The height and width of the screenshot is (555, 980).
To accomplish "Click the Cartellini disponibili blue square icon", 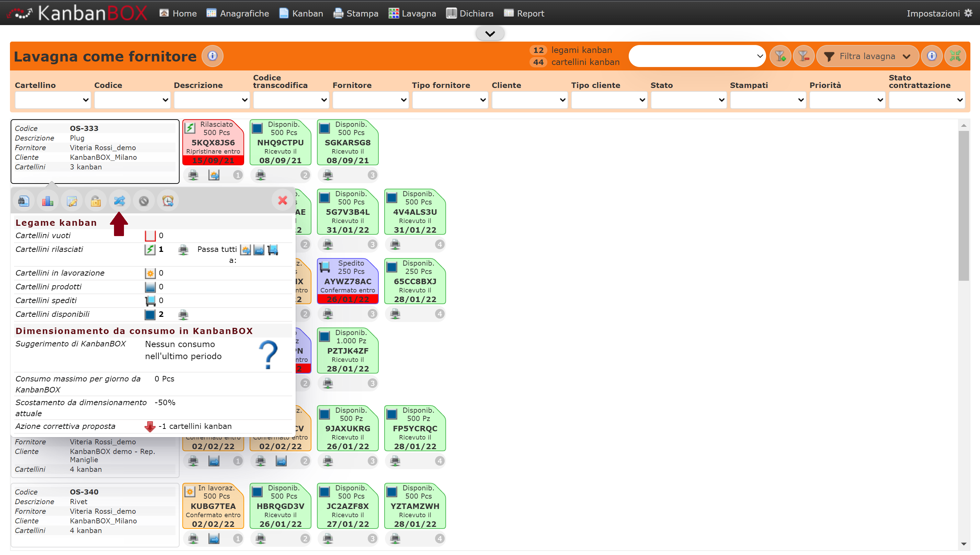I will [150, 314].
